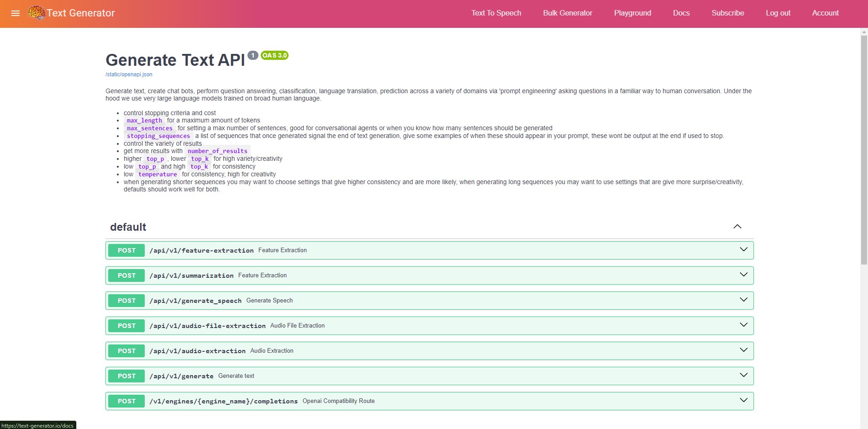The height and width of the screenshot is (429, 868).
Task: Open the /static/openapi.json link
Action: 129,74
